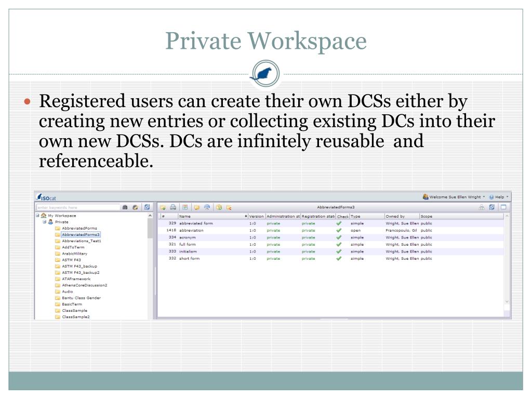
Task: Click the 'open' type cell
Action: point(355,230)
